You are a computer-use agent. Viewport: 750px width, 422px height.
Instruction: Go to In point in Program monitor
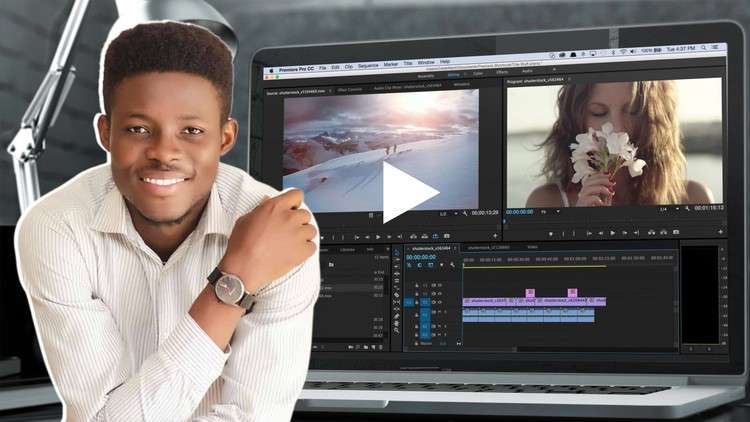pos(590,233)
